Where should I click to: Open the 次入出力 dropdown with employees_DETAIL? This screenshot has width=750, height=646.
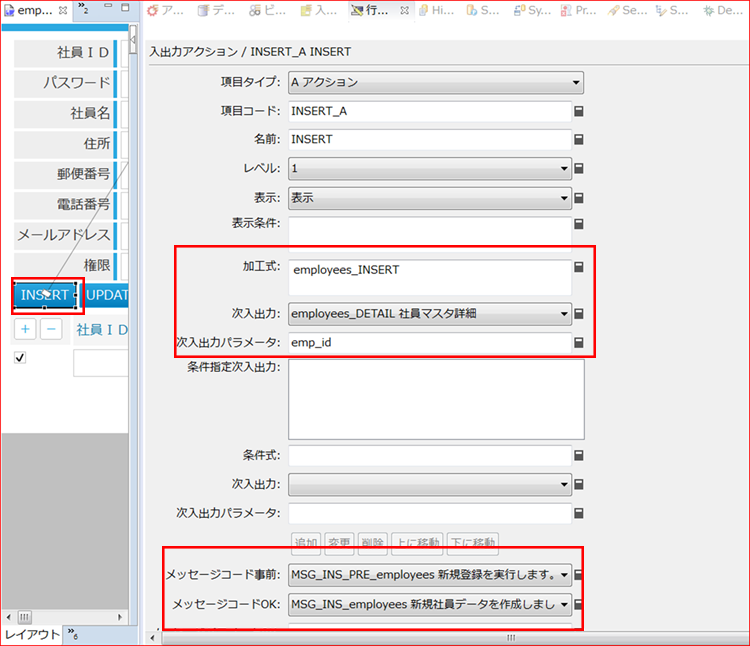429,313
